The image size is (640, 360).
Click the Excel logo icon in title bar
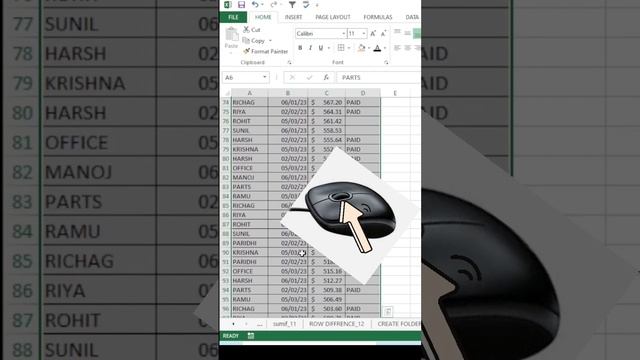[228, 4]
